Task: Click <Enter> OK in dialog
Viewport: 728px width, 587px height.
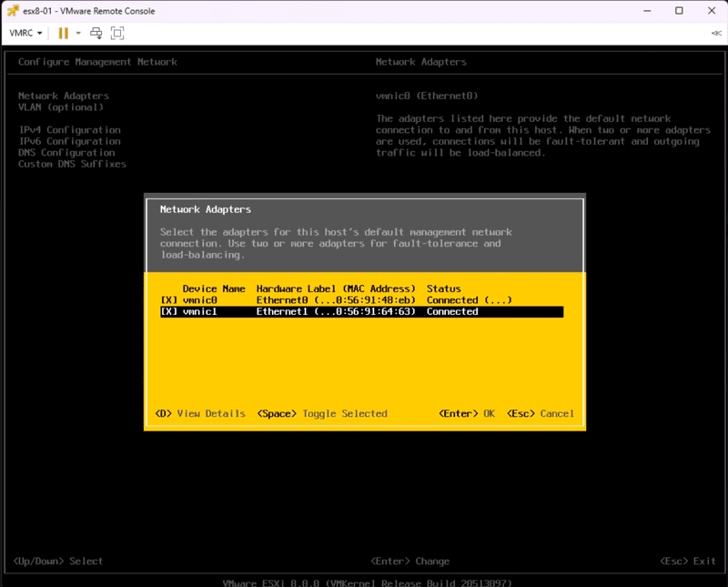Action: coord(467,413)
